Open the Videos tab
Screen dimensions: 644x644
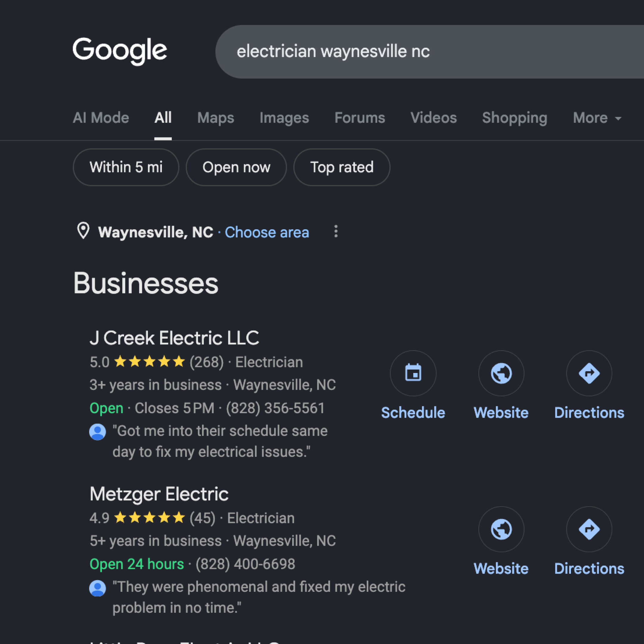click(433, 118)
